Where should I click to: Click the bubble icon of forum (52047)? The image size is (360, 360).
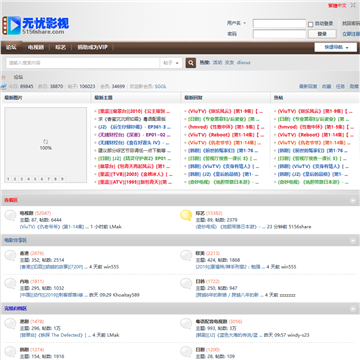coord(10,215)
